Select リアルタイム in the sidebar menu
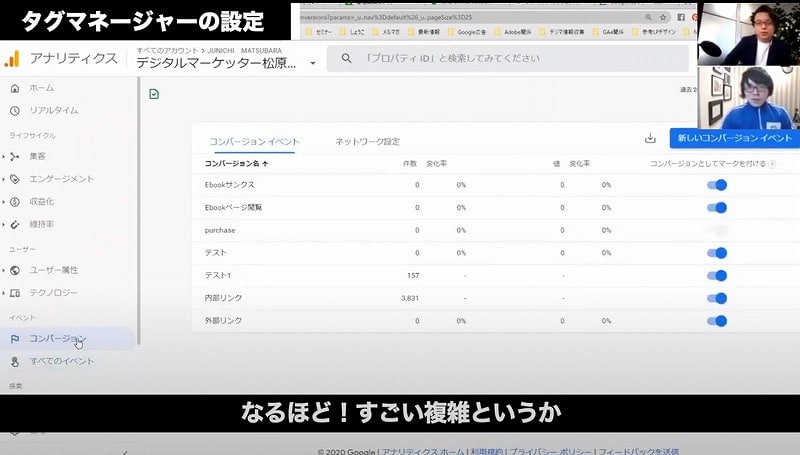This screenshot has height=455, width=800. (x=53, y=111)
